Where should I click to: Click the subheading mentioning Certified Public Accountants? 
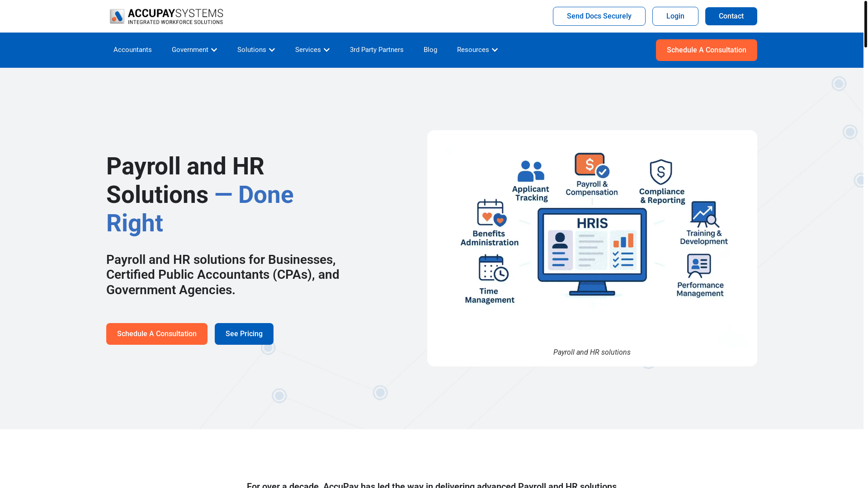(223, 275)
